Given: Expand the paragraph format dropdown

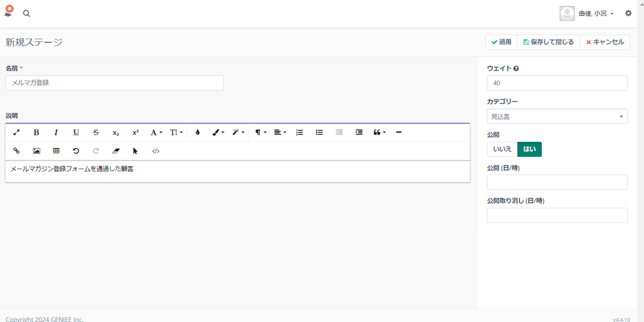Looking at the screenshot, I should 260,132.
